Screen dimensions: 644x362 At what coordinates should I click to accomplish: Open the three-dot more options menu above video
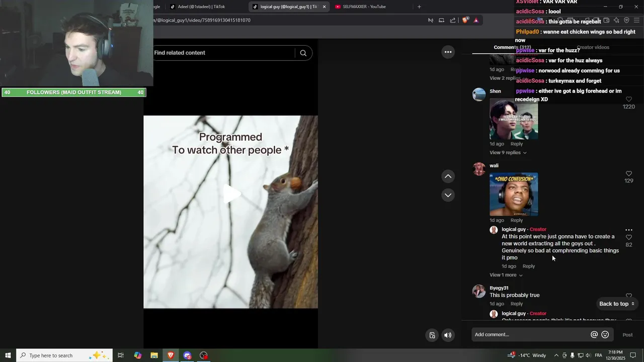(448, 52)
